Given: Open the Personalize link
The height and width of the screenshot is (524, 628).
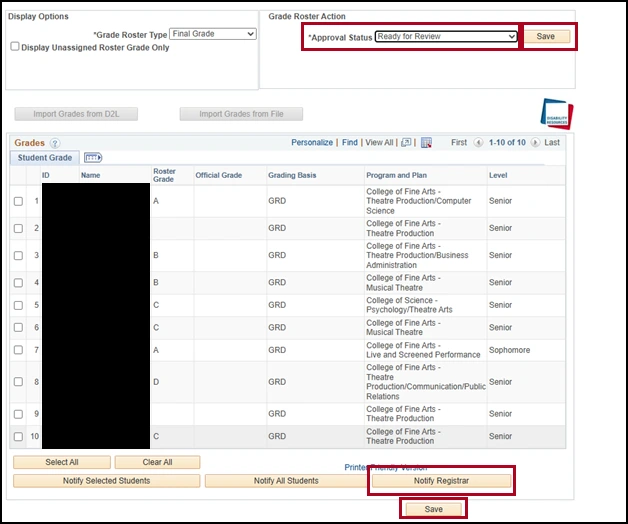Looking at the screenshot, I should tap(312, 143).
